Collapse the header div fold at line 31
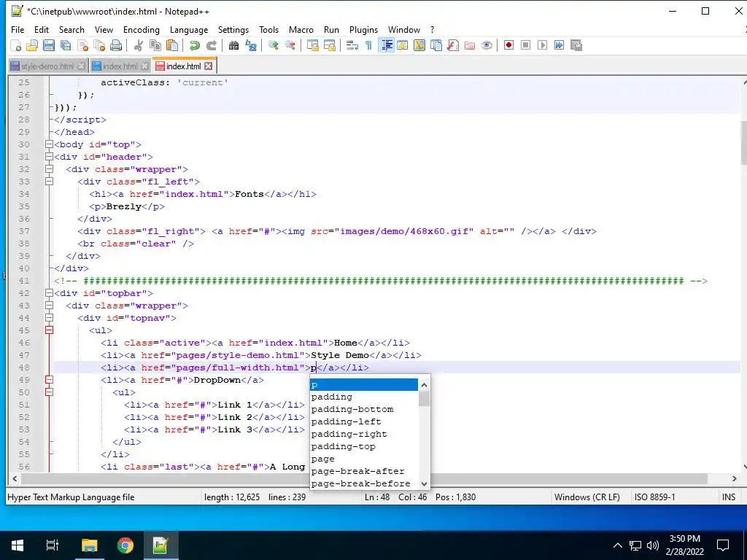Screen dimensions: 747x560 (49, 157)
